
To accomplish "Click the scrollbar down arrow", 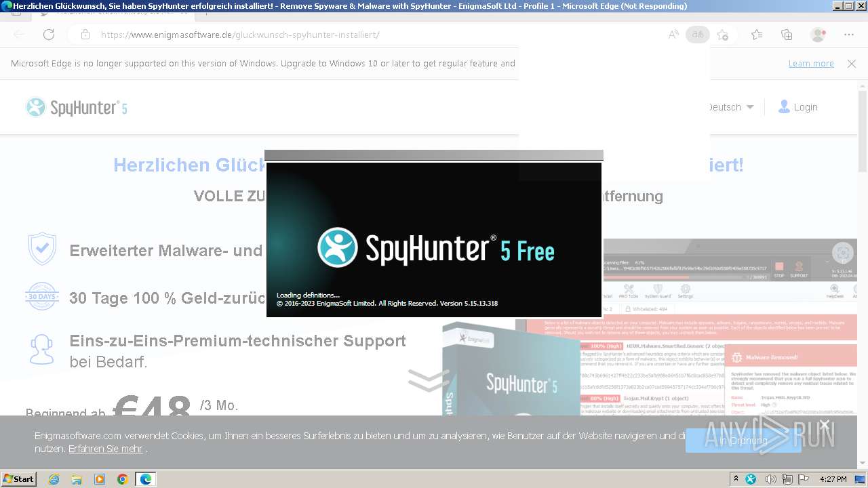I will [863, 464].
